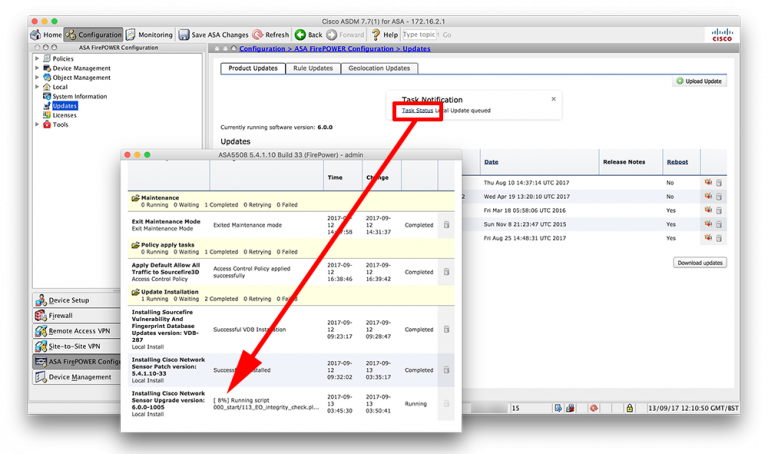The height and width of the screenshot is (454, 768).
Task: Click the Cisco logo
Action: [x=722, y=35]
